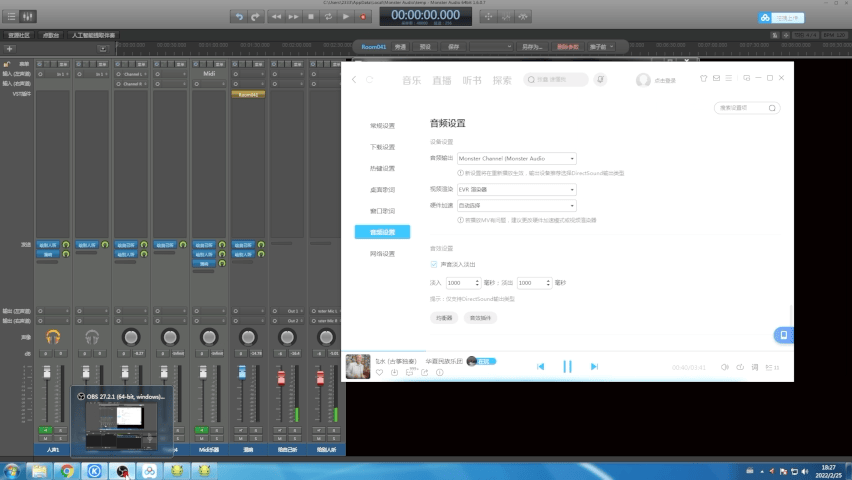Redo the last action in Monster Audio

tap(255, 17)
